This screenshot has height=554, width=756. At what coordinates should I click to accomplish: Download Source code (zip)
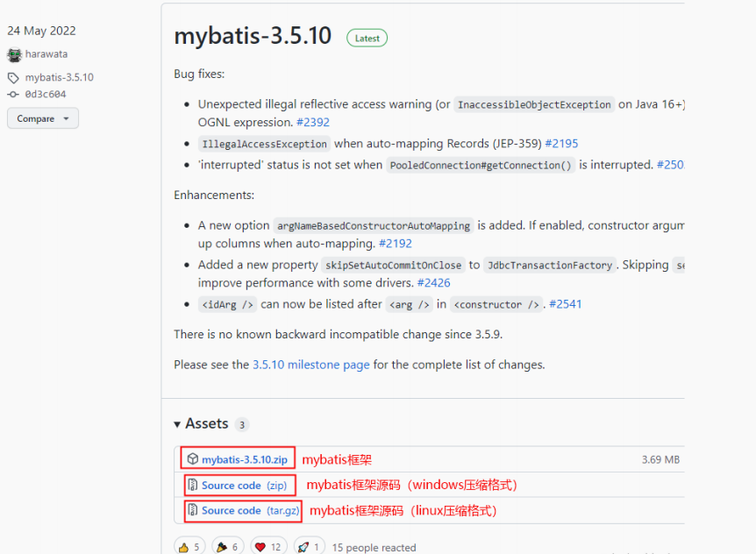(x=244, y=485)
